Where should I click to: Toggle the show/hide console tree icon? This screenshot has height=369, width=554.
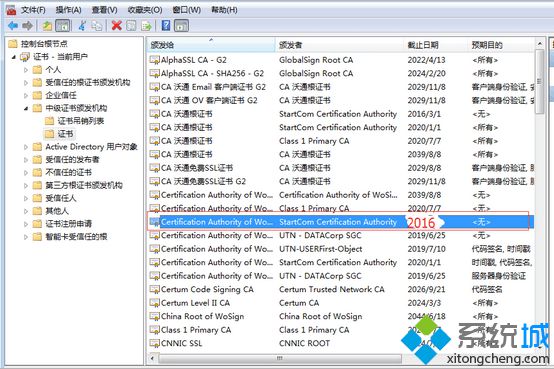[x=63, y=26]
